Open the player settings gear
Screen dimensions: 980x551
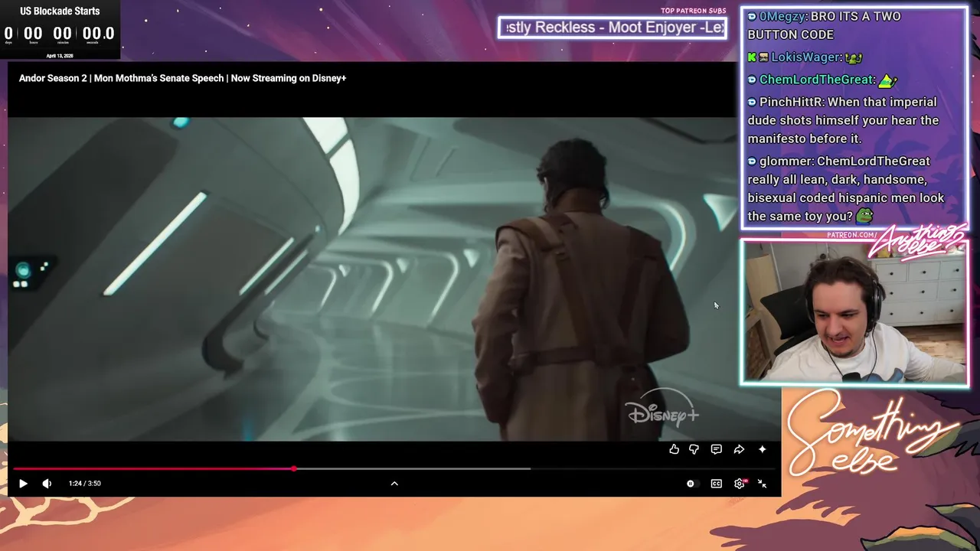[740, 484]
